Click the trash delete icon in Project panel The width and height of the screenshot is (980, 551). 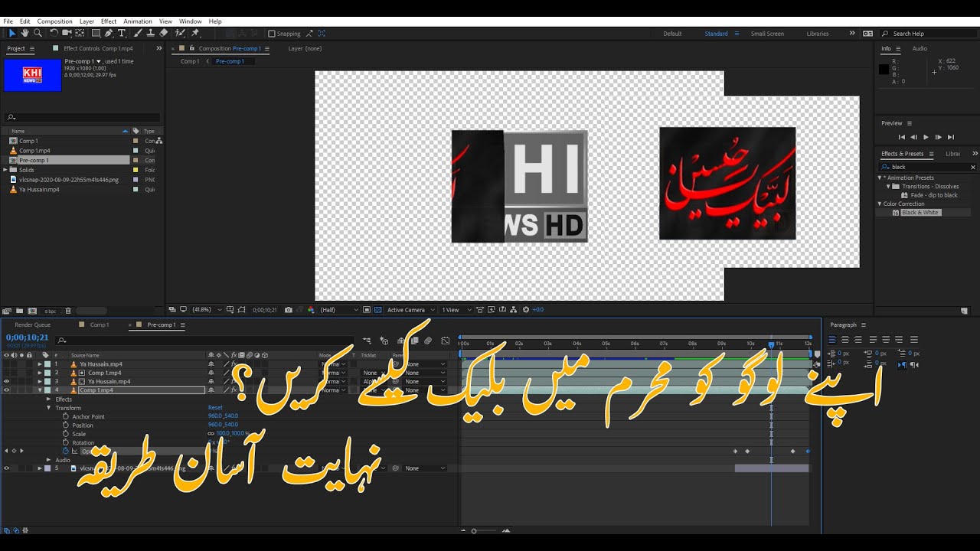coord(68,311)
